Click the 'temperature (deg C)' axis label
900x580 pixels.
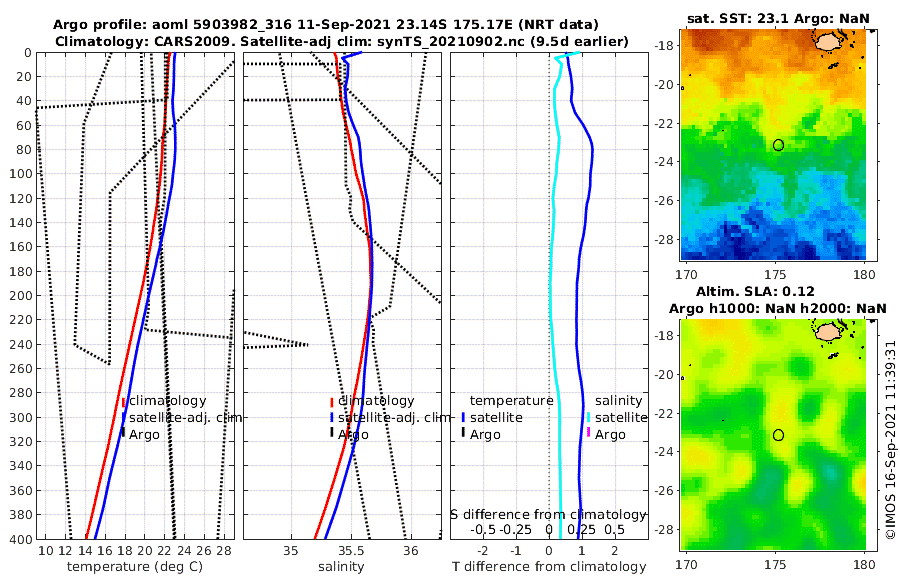pos(135,567)
